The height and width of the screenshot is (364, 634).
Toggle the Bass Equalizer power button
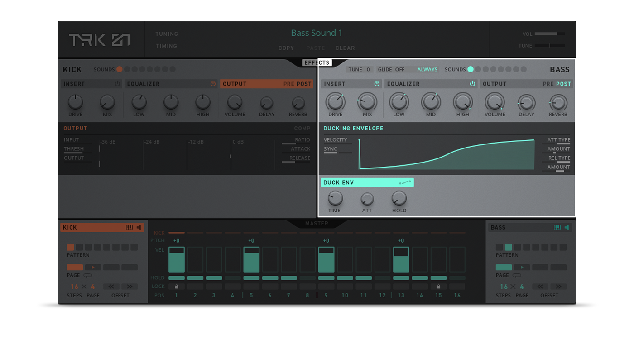click(472, 84)
